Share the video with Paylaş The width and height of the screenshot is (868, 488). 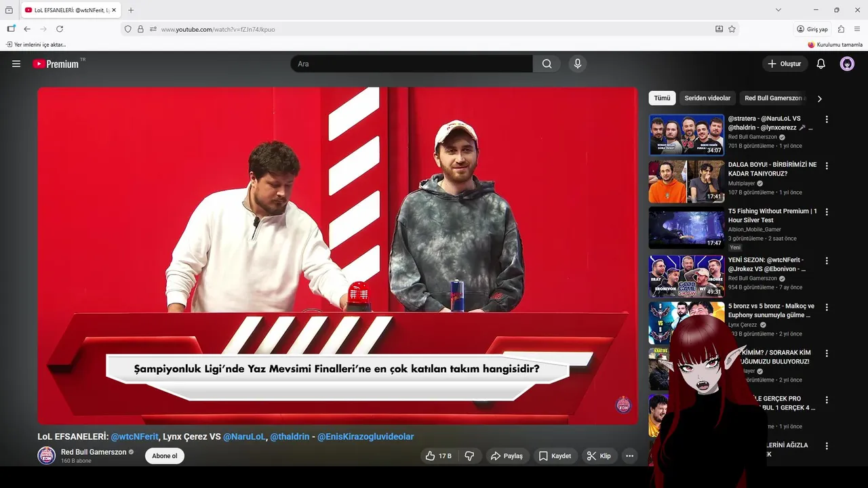point(507,456)
